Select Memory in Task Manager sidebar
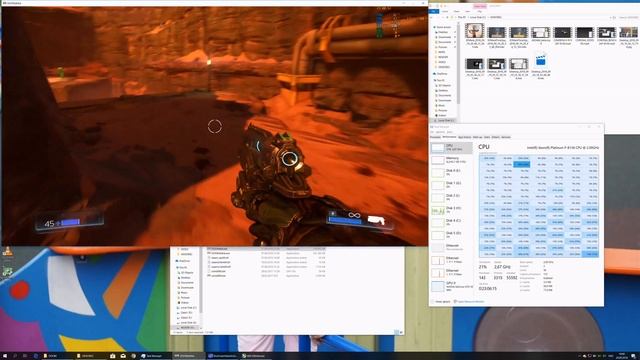 [451, 160]
